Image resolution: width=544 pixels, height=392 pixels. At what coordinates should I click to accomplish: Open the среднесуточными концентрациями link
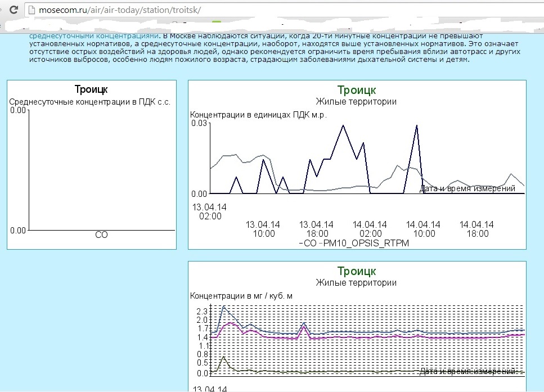(94, 36)
